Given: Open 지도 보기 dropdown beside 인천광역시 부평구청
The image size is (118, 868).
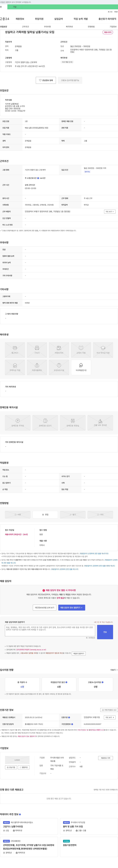Looking at the screenshot, I should [x=110, y=717].
